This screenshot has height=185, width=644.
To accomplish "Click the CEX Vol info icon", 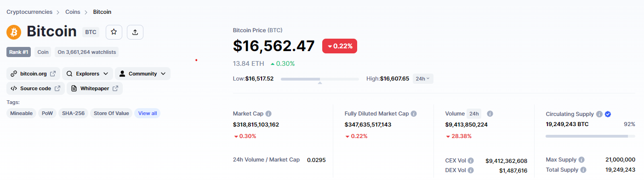I will [x=471, y=161].
